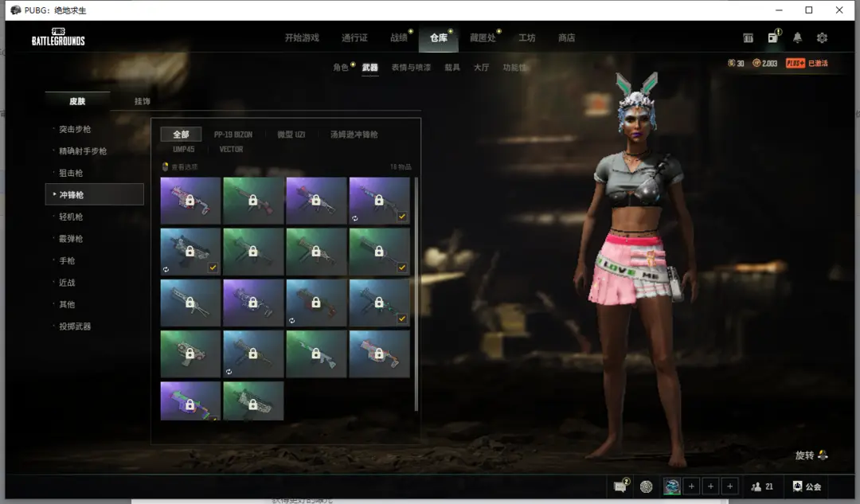Click the swap arrows on second row's first skin

click(166, 269)
